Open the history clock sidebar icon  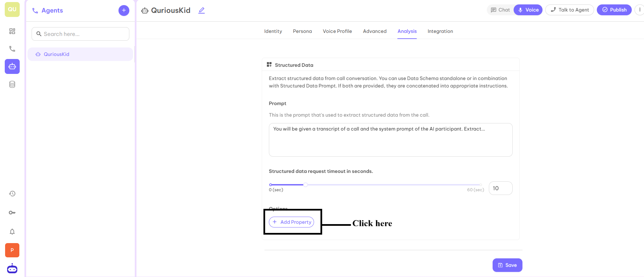click(12, 194)
